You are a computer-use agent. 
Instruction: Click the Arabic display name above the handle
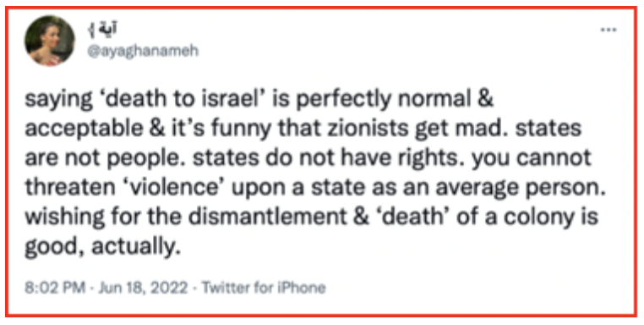pyautogui.click(x=102, y=30)
